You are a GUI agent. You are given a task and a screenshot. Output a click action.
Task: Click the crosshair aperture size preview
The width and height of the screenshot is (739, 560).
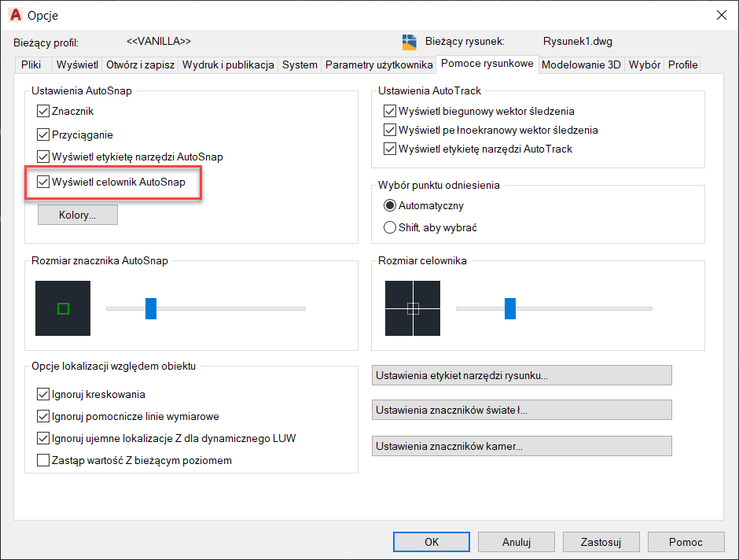click(x=413, y=308)
